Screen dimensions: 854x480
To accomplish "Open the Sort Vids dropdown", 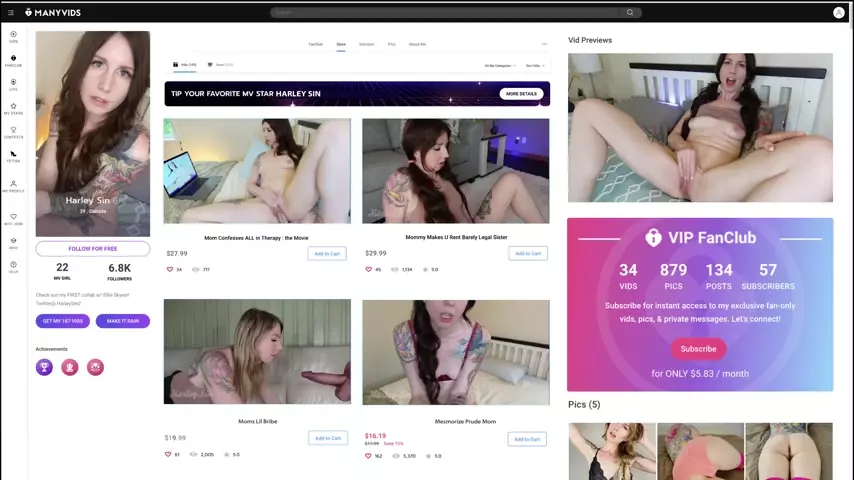I will [535, 65].
